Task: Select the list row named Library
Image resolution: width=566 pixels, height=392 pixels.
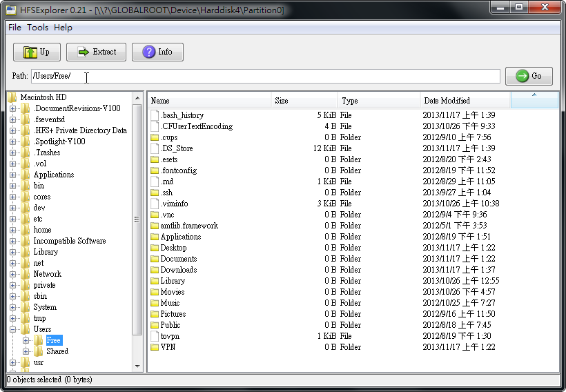Action: [353, 281]
